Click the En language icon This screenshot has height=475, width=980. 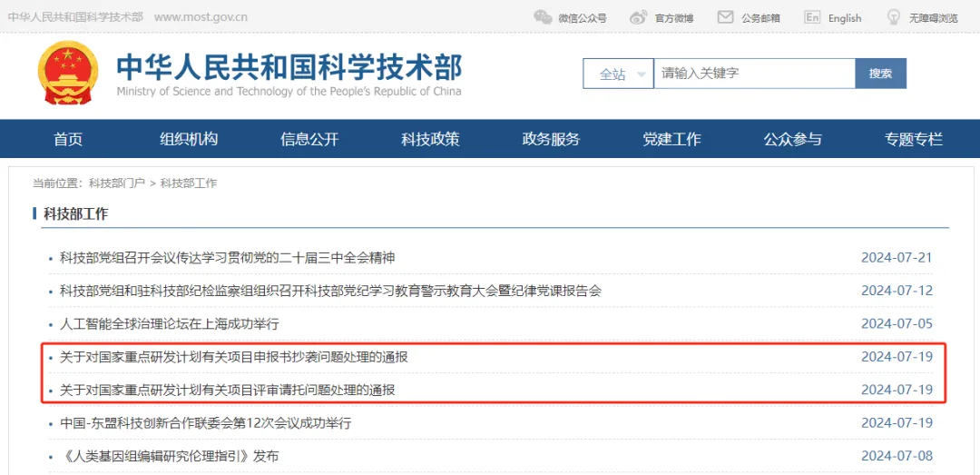click(x=812, y=17)
